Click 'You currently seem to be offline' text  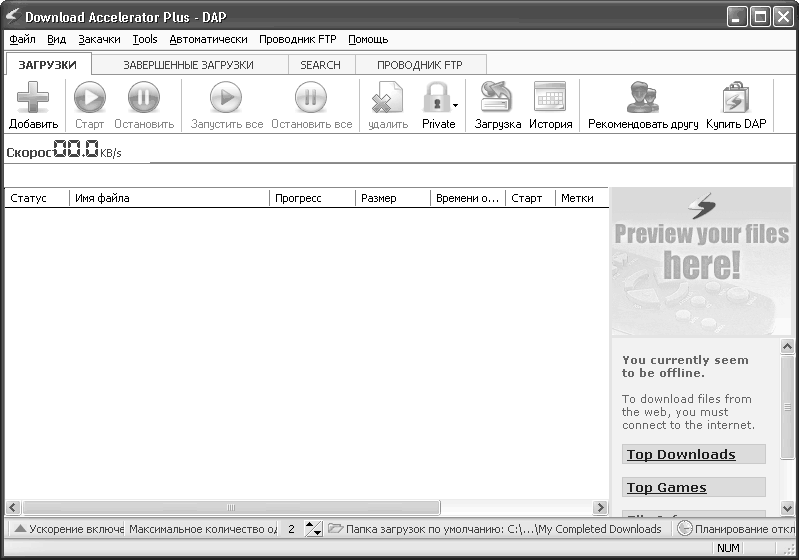[x=685, y=366]
